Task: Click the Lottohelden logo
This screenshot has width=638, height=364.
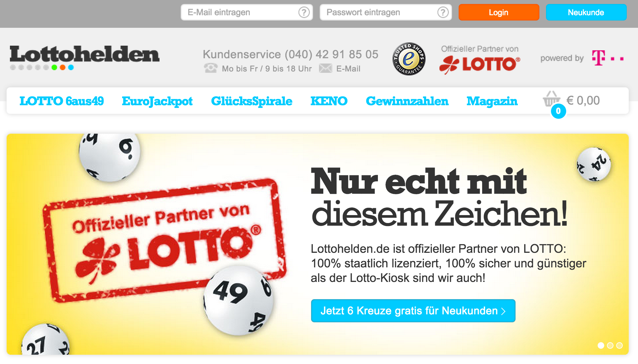Action: (x=84, y=58)
